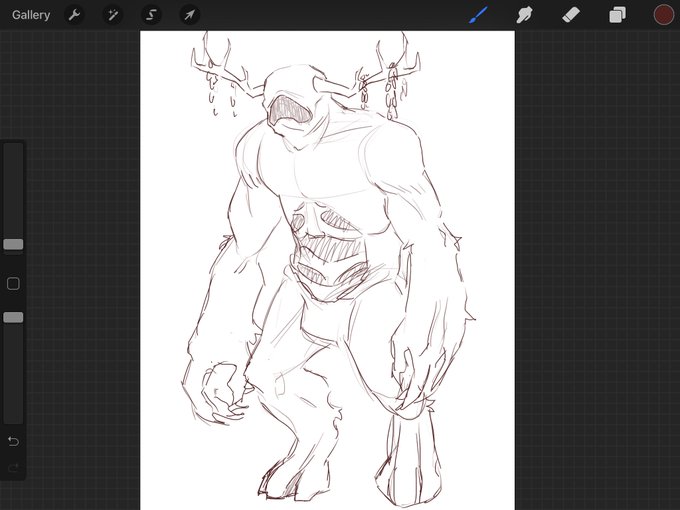
Task: Open the Actions wrench menu
Action: (75, 15)
